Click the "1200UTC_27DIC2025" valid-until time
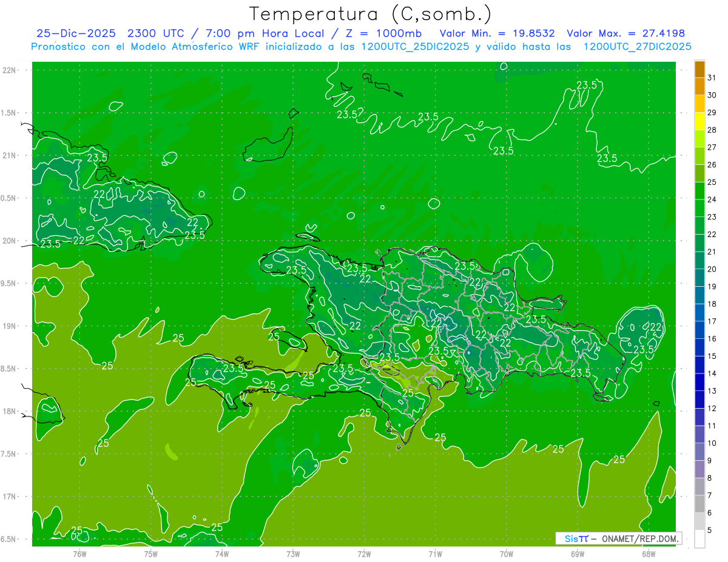This screenshot has height=562, width=728. pos(637,47)
